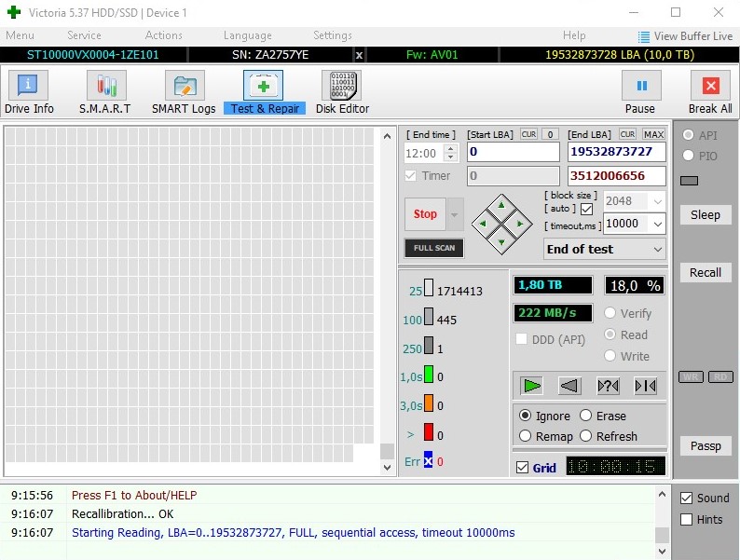This screenshot has height=560, width=740.
Task: Click the Start LBA input field
Action: pos(513,152)
